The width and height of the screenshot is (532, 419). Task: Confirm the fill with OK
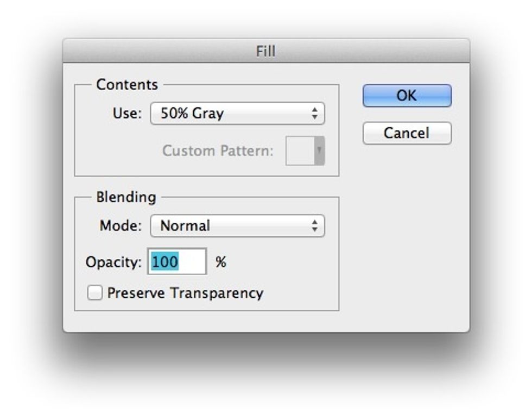(x=406, y=95)
